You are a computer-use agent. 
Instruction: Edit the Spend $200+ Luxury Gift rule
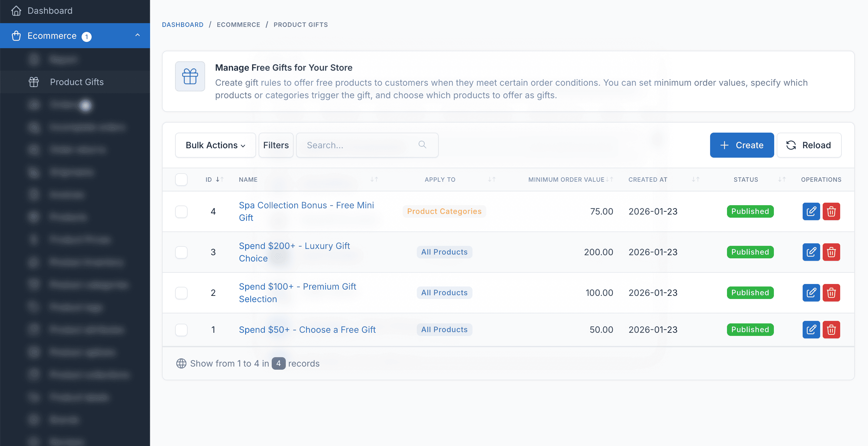coord(811,252)
